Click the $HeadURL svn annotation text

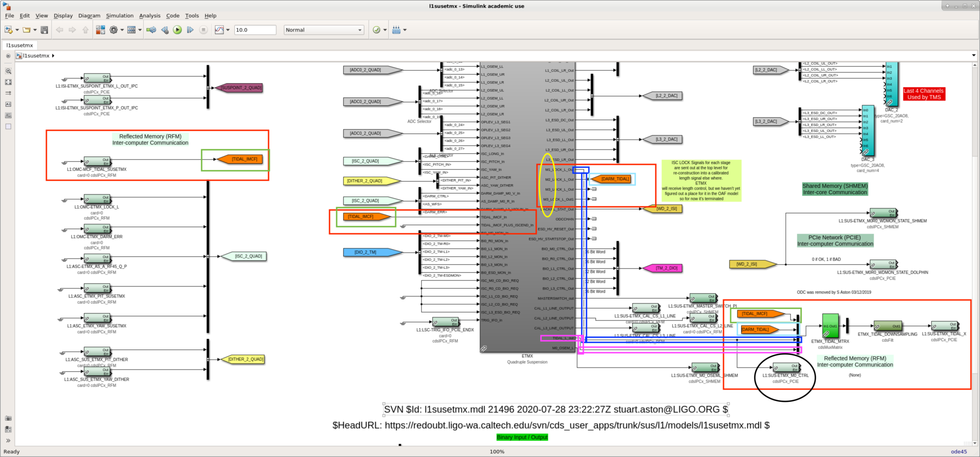click(551, 425)
